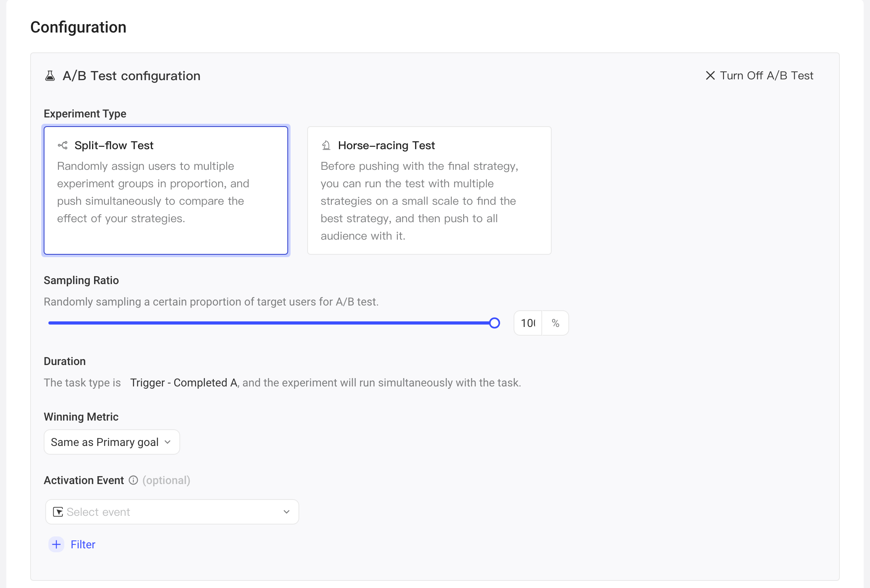Click the chevron on the Select event box
The width and height of the screenshot is (870, 588).
tap(287, 512)
